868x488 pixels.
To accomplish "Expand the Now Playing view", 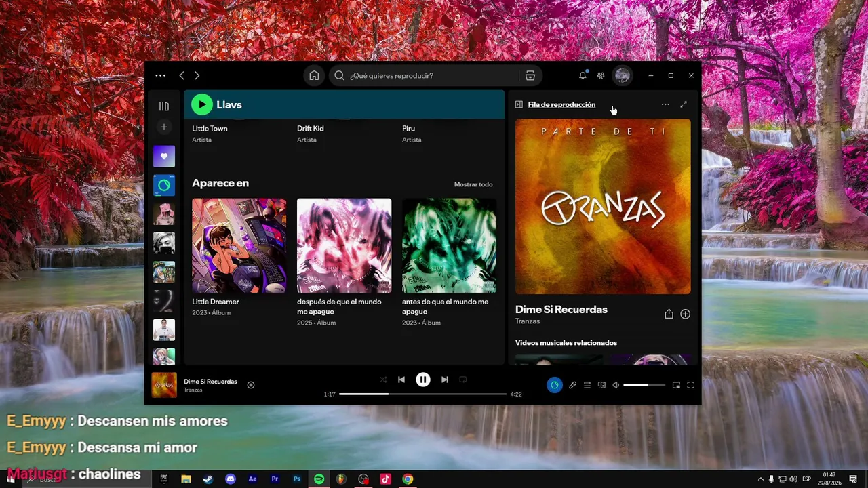I will tap(684, 104).
